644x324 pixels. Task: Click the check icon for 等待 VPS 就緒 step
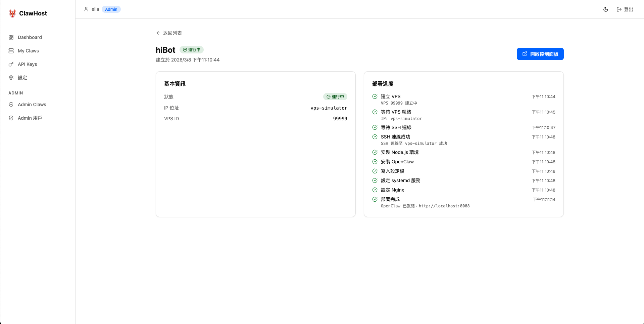[x=375, y=112]
